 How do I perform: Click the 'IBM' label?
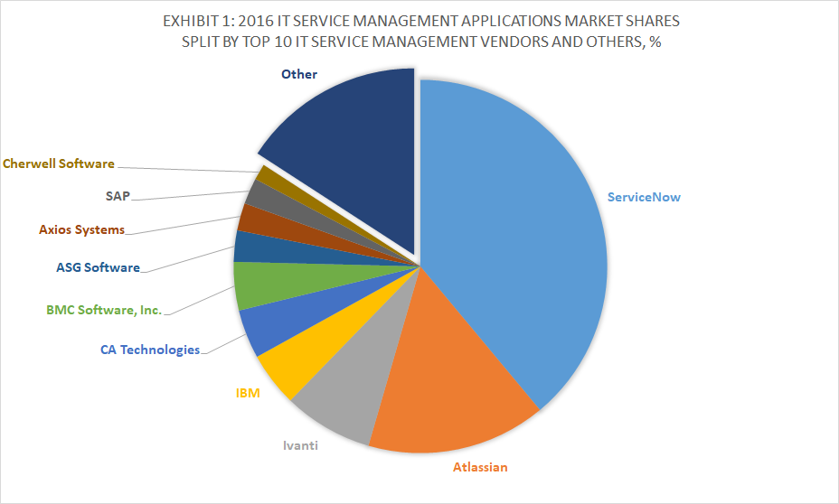point(248,394)
